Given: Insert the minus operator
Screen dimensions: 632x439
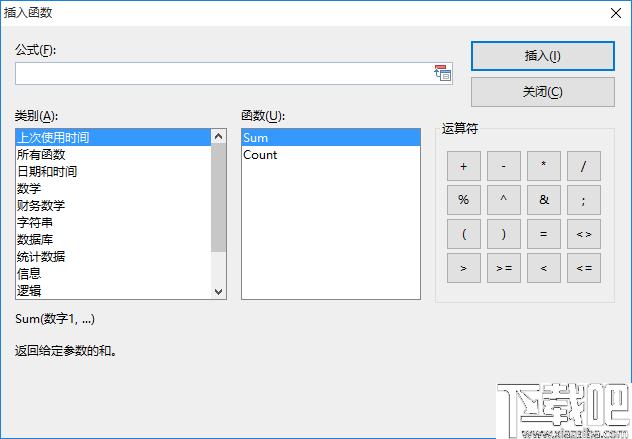Looking at the screenshot, I should [503, 166].
